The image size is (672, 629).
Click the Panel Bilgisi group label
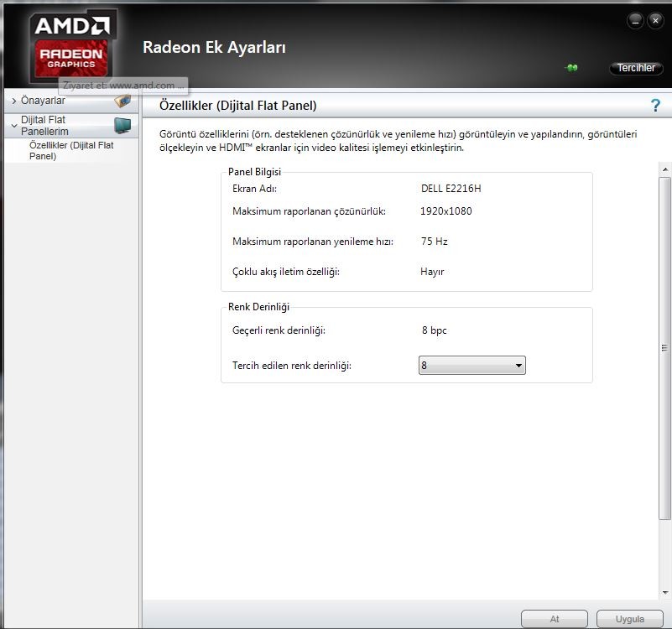[254, 172]
